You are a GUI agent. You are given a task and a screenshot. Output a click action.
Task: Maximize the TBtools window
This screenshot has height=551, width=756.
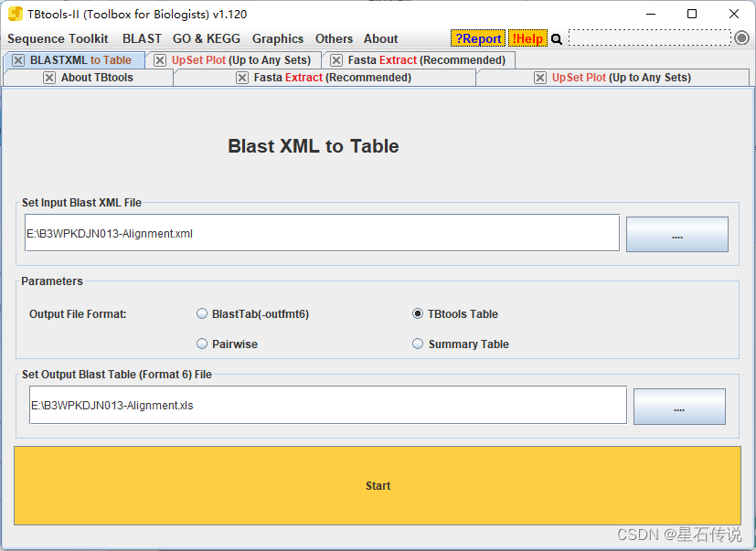click(692, 14)
